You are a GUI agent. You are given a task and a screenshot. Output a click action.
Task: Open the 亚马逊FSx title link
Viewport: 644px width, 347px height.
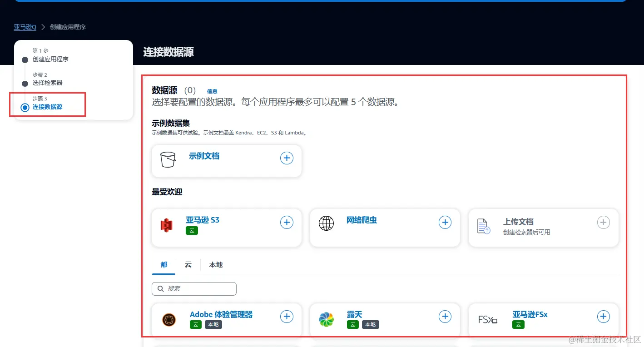[530, 314]
